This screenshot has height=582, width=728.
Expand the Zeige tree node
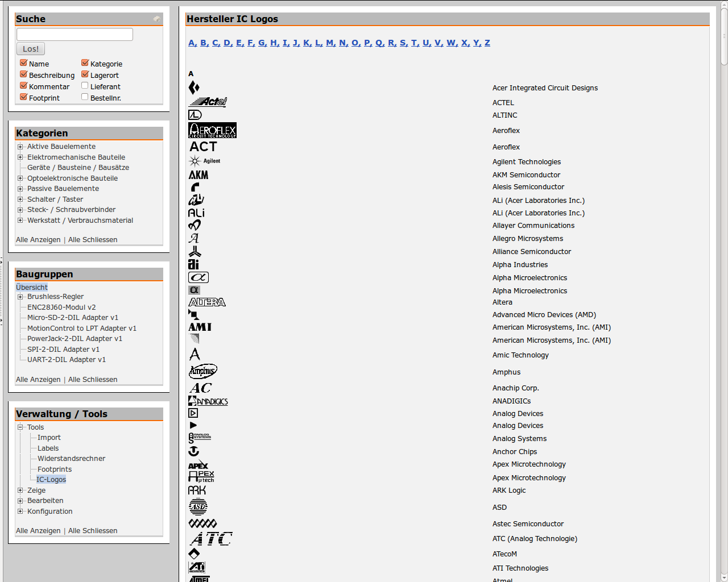click(20, 490)
